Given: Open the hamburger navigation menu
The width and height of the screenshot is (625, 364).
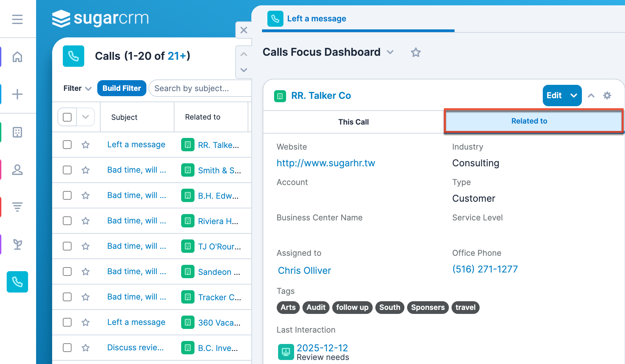Looking at the screenshot, I should click(17, 19).
